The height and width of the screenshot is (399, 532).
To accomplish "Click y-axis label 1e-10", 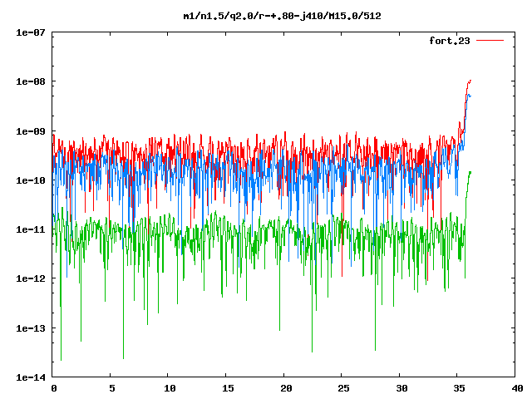I will tap(31, 180).
